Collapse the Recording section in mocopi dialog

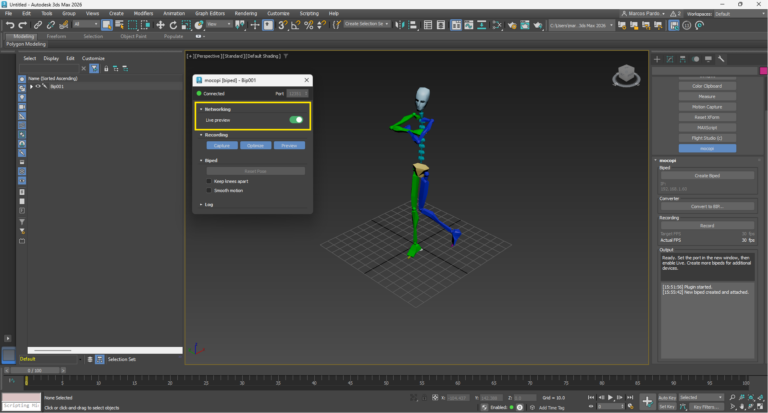[201, 135]
